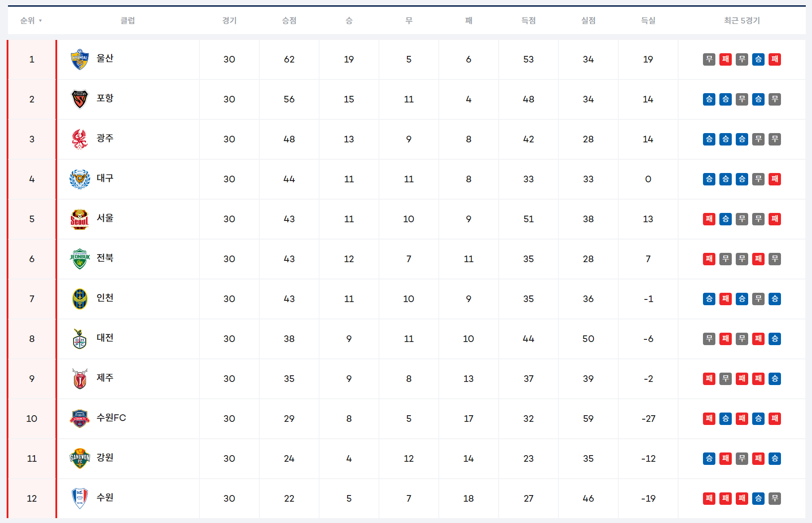The height and width of the screenshot is (523, 812).
Task: Click 대전's goals conceded value 50
Action: tap(588, 339)
